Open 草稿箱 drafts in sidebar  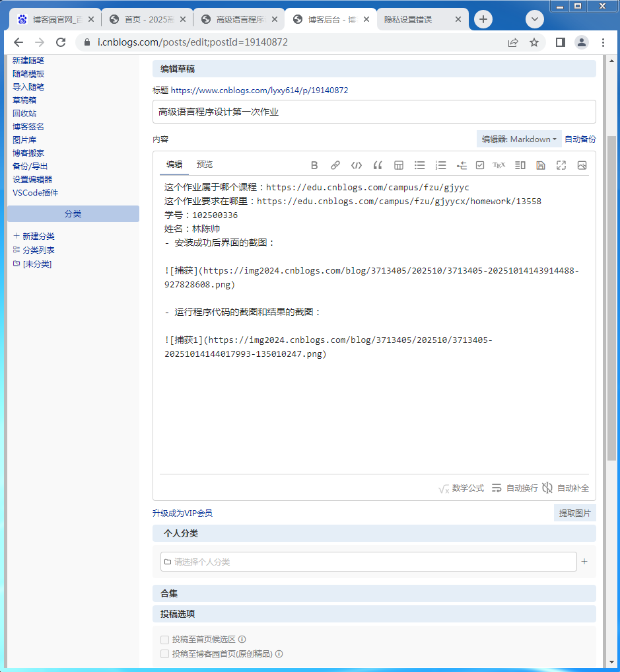(x=24, y=100)
